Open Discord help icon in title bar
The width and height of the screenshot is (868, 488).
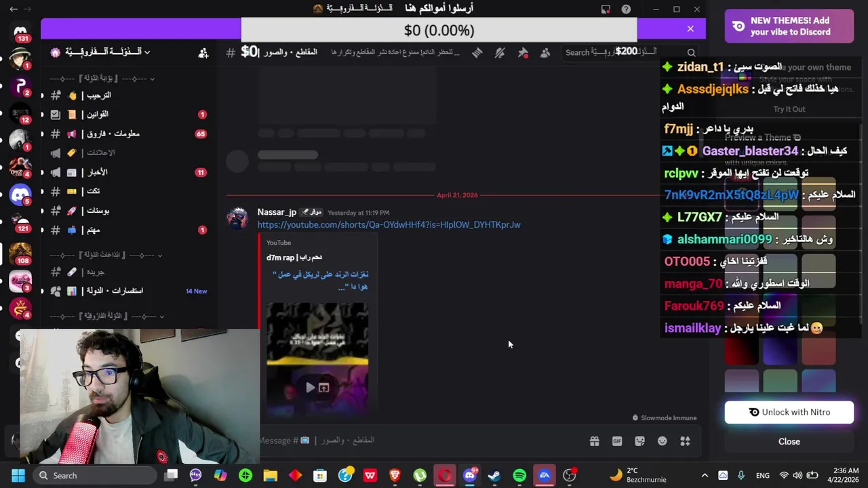[626, 9]
